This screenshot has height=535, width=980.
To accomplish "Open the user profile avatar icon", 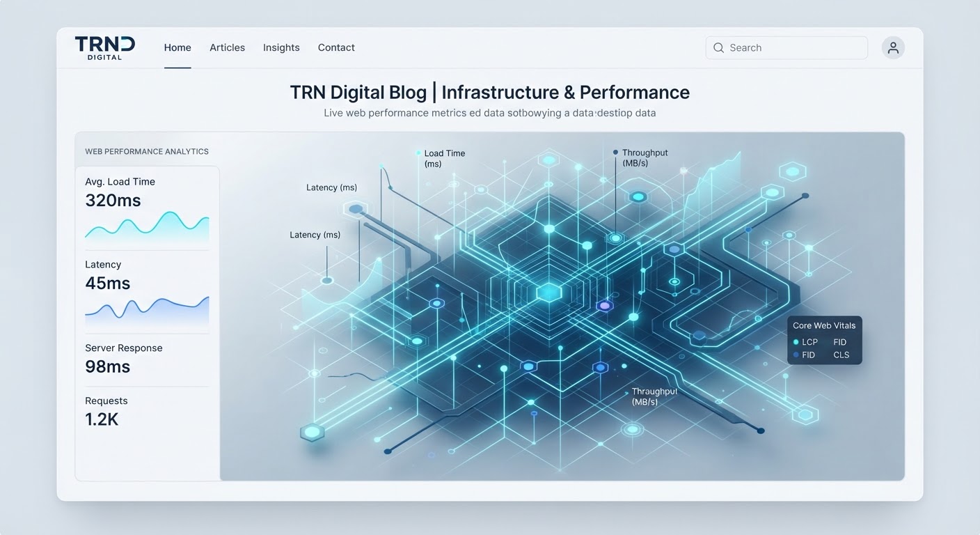I will 893,47.
